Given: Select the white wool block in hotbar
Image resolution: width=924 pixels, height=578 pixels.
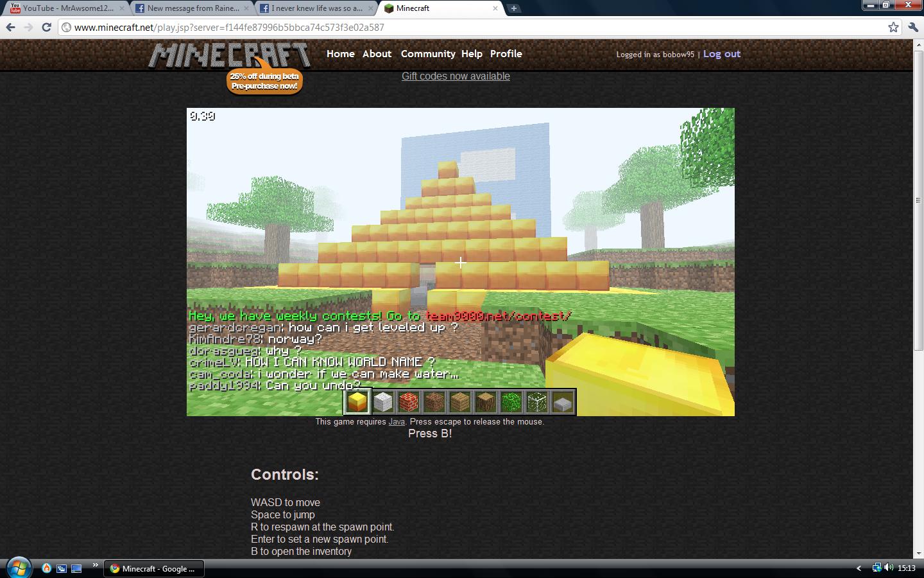Looking at the screenshot, I should click(x=383, y=402).
